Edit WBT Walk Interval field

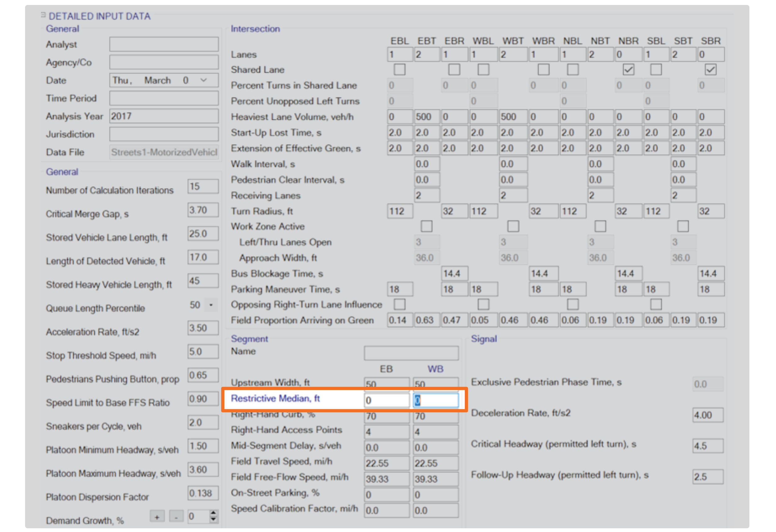pyautogui.click(x=513, y=164)
